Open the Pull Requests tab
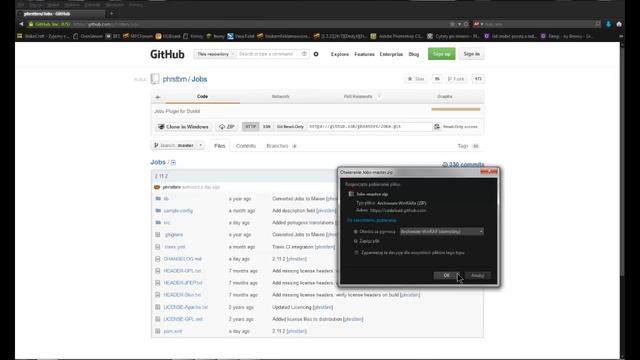The height and width of the screenshot is (360, 640). [362, 96]
